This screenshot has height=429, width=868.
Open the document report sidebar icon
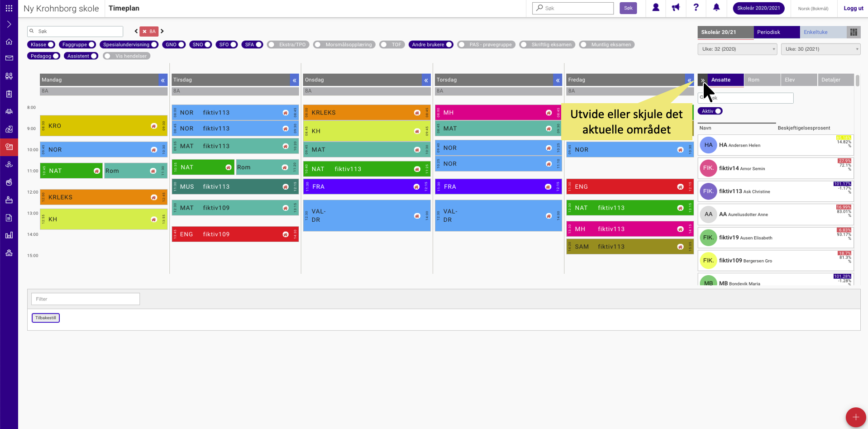9,218
